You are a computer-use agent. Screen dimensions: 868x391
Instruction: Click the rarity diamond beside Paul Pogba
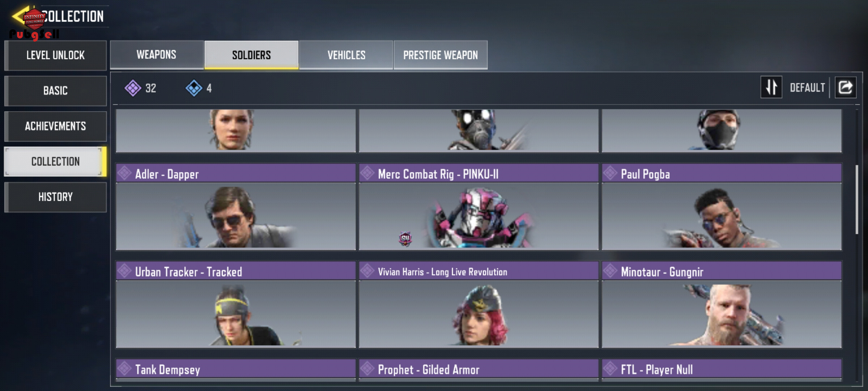click(610, 173)
